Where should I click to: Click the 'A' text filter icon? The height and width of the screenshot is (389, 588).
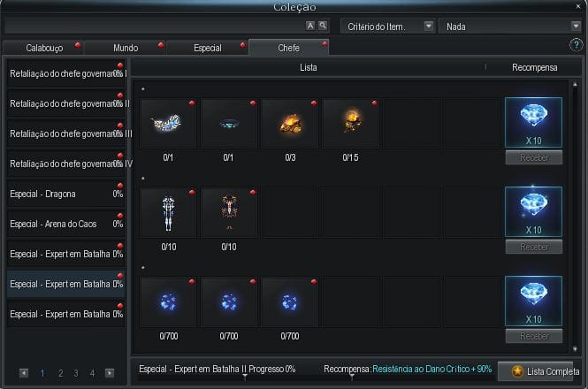click(x=310, y=26)
